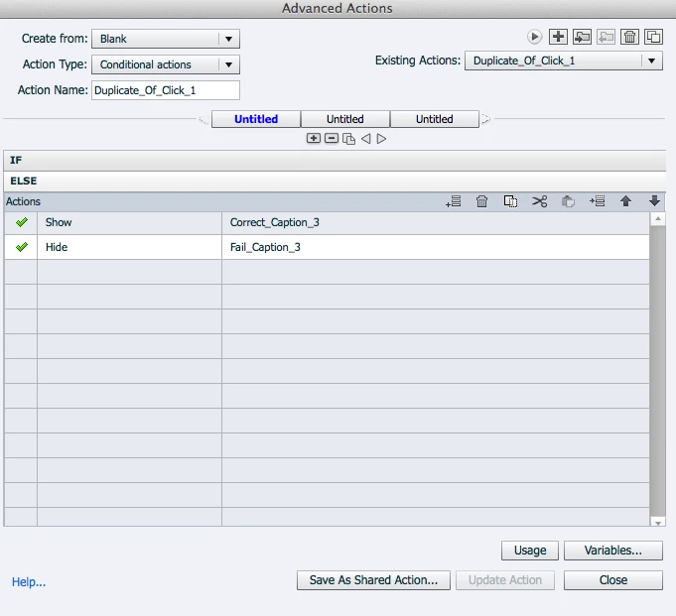Click the scrollbar down arrow
Screen dimensions: 676x616
pyautogui.click(x=657, y=522)
